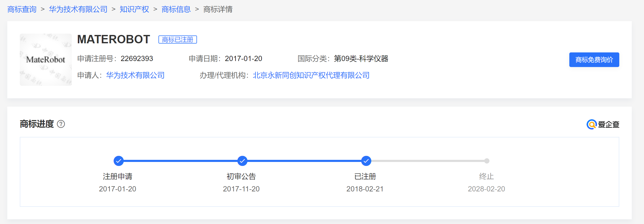Go to 华为技术有限公司 breadcrumb link
Viewport: 644px width, 224px height.
(x=78, y=9)
